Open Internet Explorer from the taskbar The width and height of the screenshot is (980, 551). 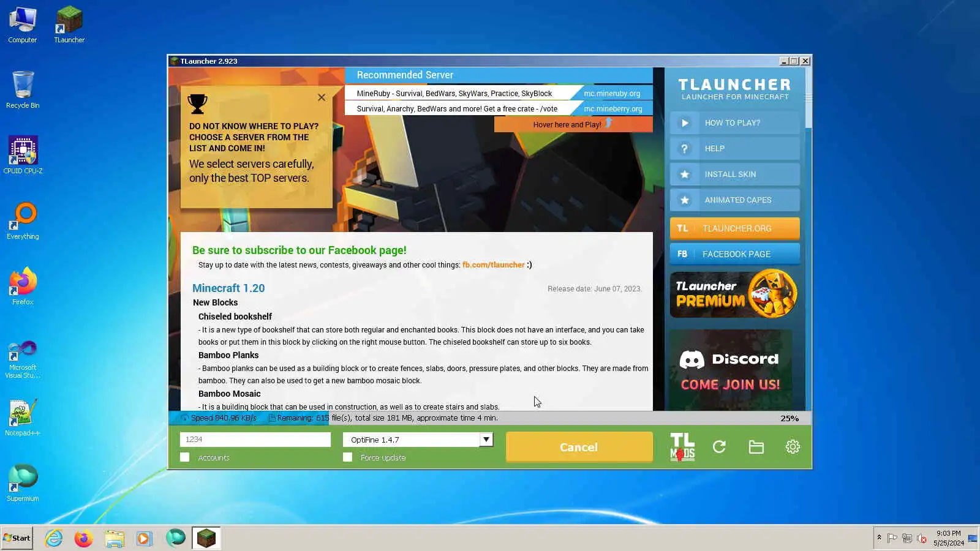point(54,538)
